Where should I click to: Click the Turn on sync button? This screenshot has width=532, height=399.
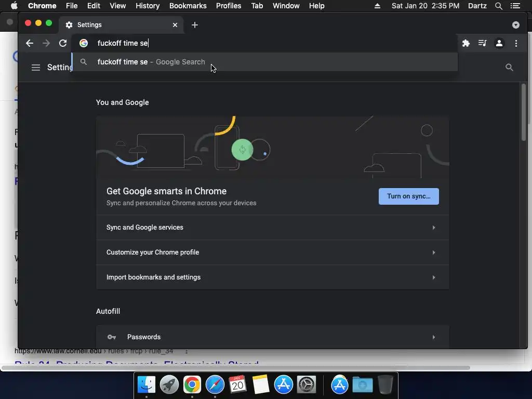tap(408, 196)
